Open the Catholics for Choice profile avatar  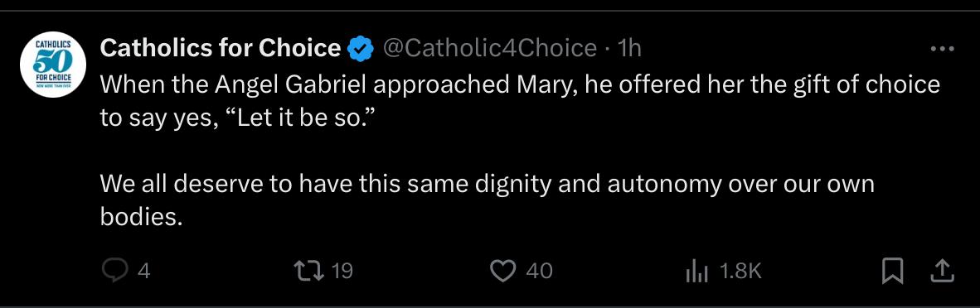53,65
